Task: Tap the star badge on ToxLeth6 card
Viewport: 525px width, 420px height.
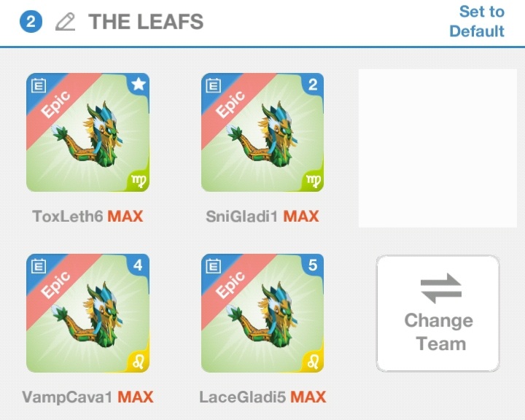Action: (138, 85)
